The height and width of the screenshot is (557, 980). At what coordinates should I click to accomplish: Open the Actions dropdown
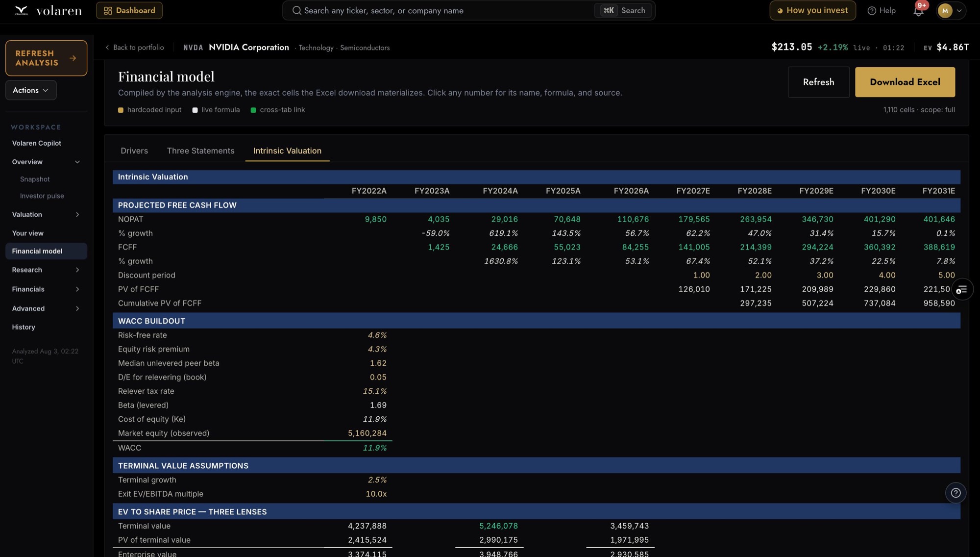point(31,90)
